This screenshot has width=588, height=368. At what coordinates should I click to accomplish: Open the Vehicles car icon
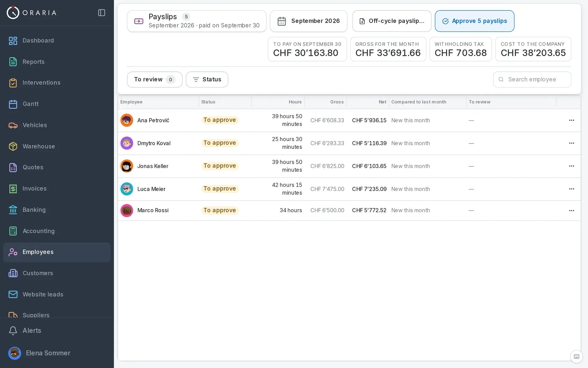(x=13, y=125)
